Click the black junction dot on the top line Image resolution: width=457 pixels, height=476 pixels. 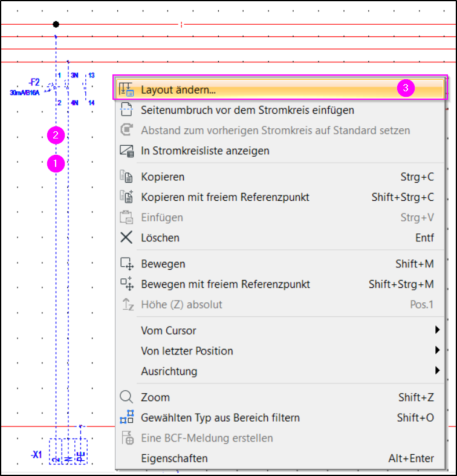point(56,24)
